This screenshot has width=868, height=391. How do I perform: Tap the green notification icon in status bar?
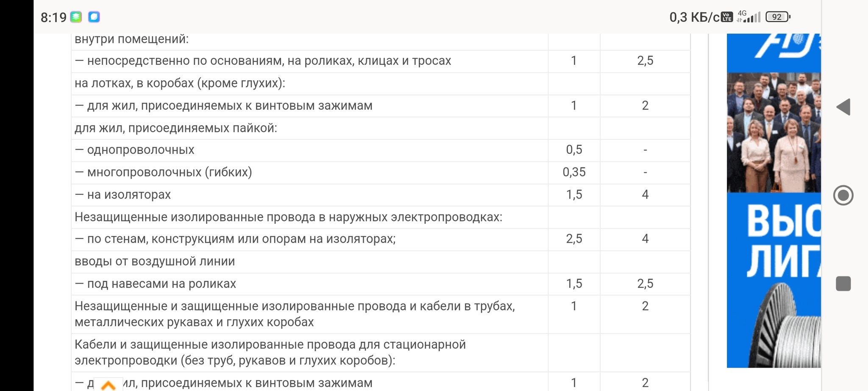76,17
